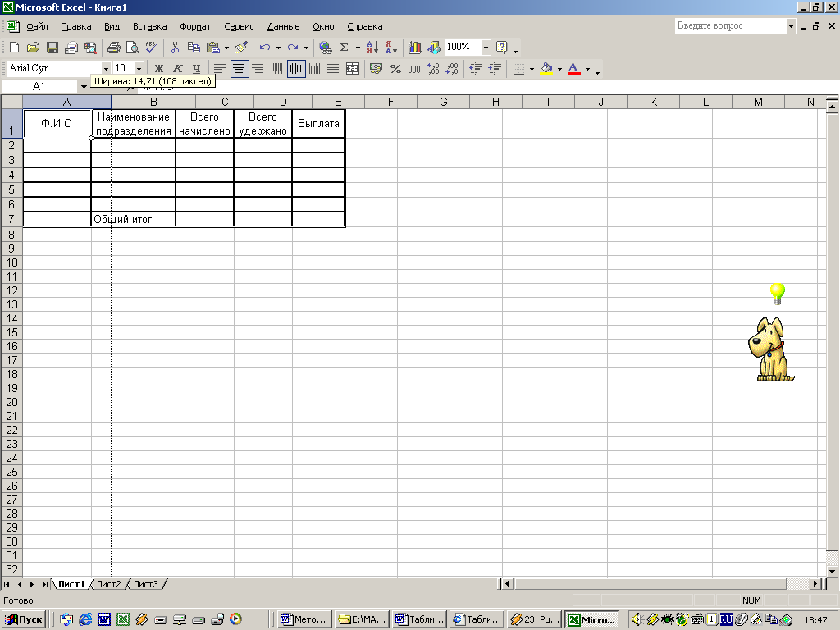Open the zoom 100% dropdown
The width and height of the screenshot is (840, 630).
[x=486, y=48]
